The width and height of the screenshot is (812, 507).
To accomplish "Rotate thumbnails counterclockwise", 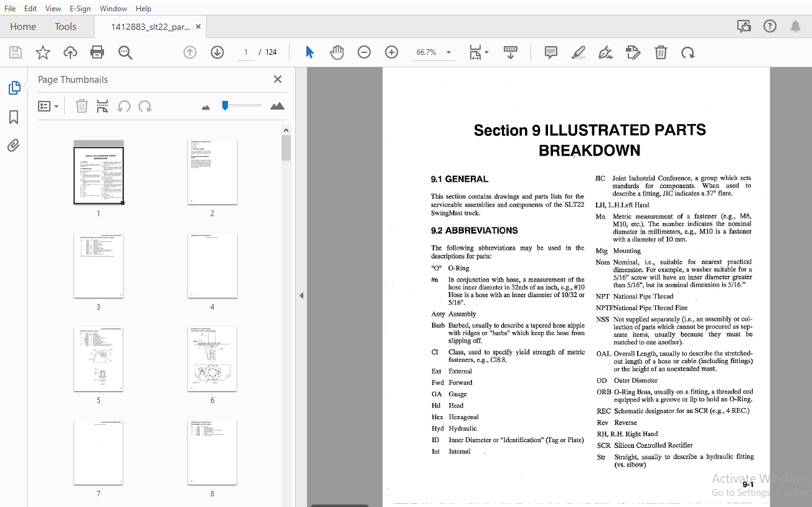I will 124,107.
